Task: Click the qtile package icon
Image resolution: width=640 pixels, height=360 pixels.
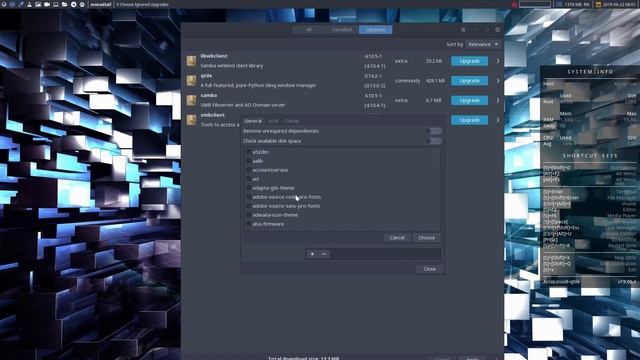Action: point(191,80)
